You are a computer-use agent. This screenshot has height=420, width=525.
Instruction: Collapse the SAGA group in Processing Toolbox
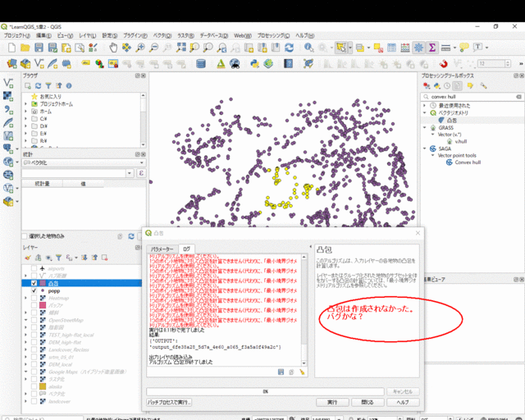pyautogui.click(x=425, y=148)
